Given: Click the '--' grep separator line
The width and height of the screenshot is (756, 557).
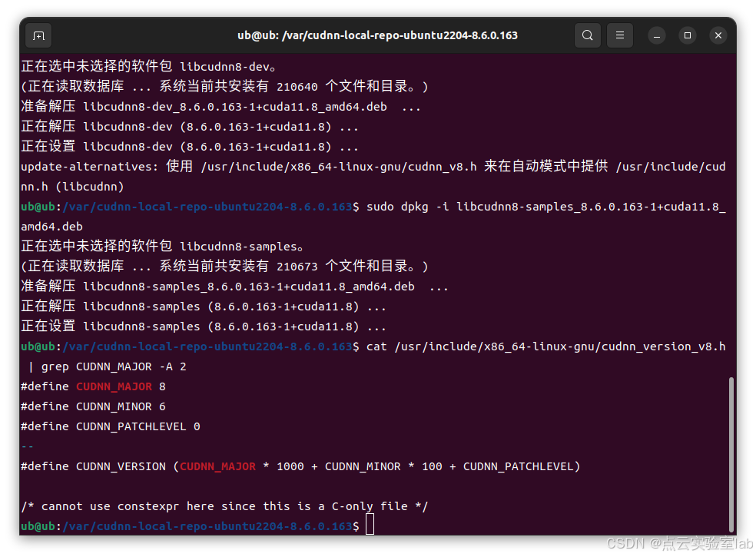Looking at the screenshot, I should point(28,446).
